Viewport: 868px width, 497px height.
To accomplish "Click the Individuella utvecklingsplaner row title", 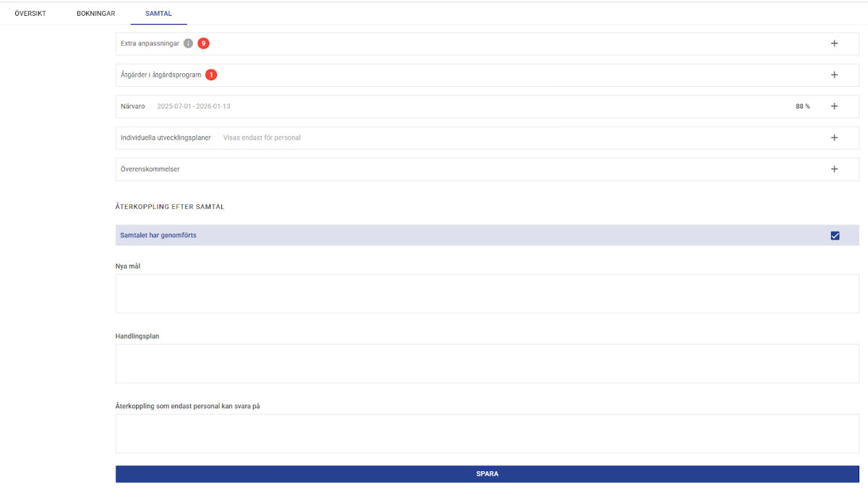I will point(166,137).
